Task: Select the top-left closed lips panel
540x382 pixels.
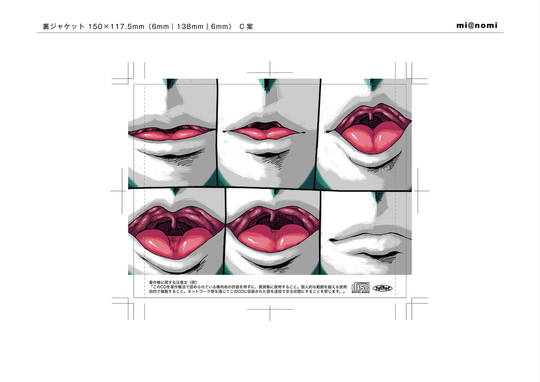Action: tap(173, 133)
